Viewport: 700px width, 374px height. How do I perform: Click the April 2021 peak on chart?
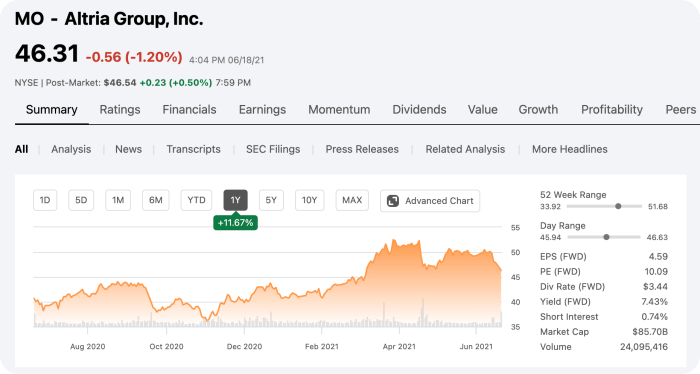393,241
